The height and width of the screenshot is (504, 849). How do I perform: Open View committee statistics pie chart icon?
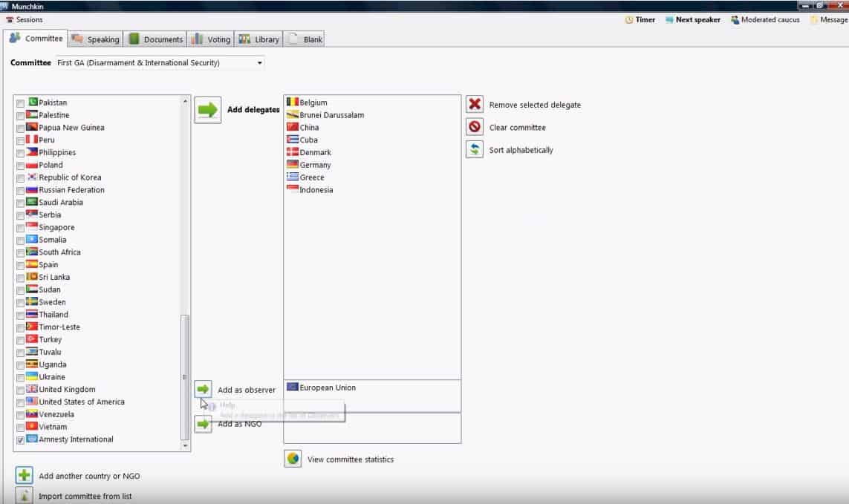tap(293, 459)
